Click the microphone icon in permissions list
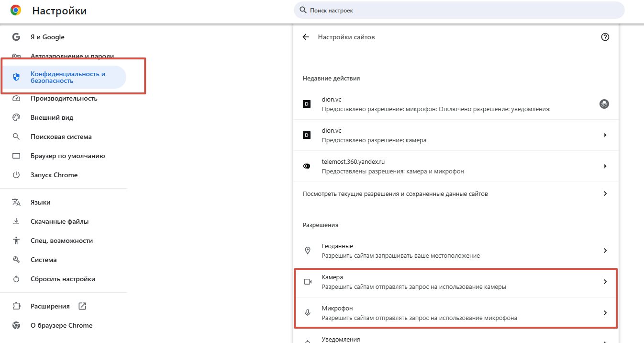 (308, 313)
